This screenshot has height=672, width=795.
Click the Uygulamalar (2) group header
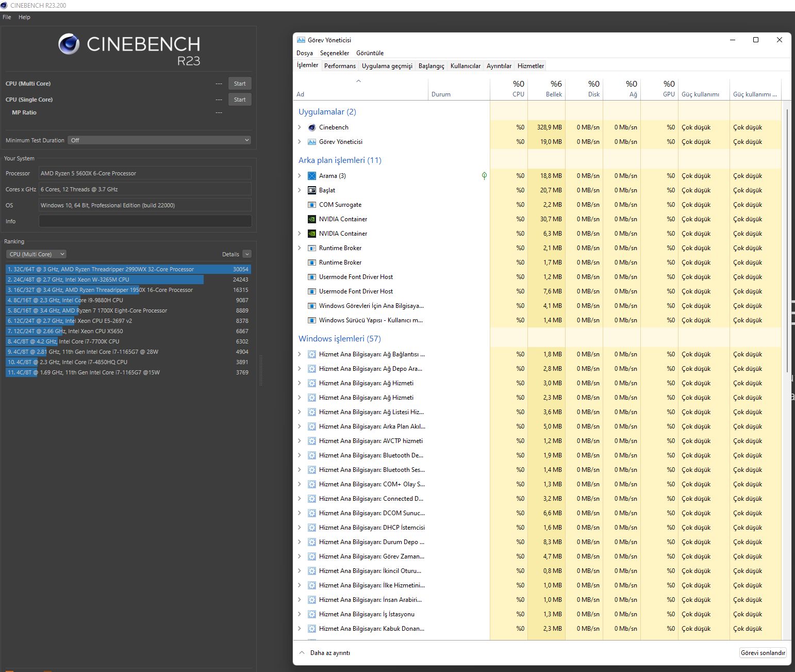pyautogui.click(x=327, y=112)
